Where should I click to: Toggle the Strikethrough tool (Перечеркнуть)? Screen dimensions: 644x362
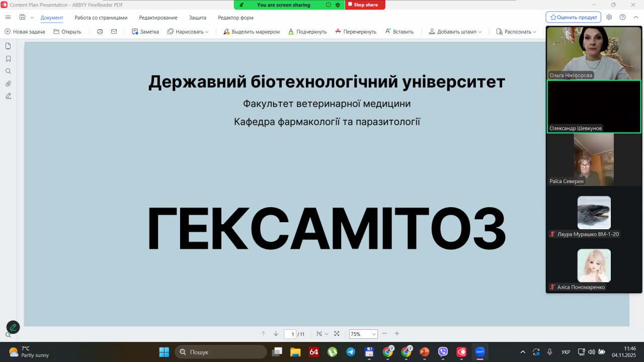click(x=355, y=32)
